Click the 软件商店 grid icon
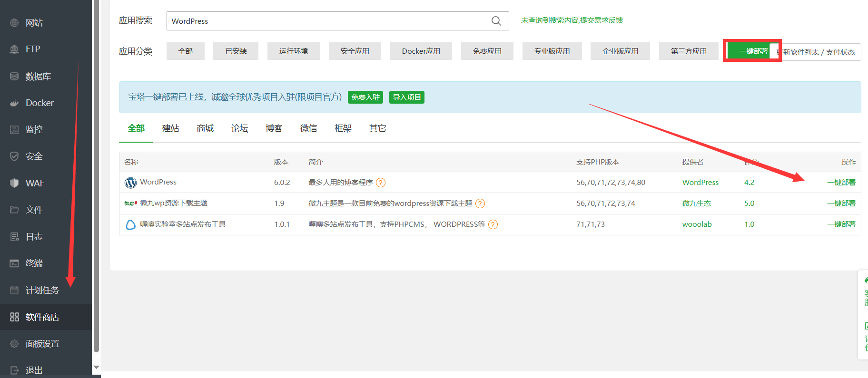The height and width of the screenshot is (378, 868). click(14, 317)
